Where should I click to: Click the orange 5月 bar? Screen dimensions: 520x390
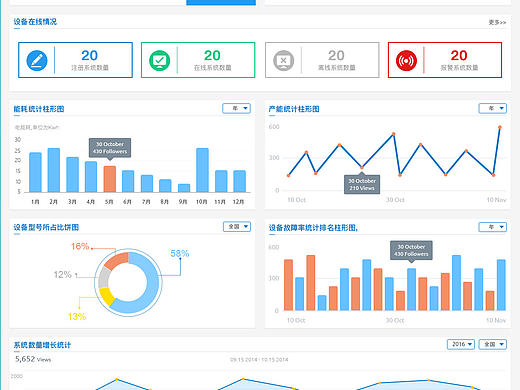(x=110, y=179)
